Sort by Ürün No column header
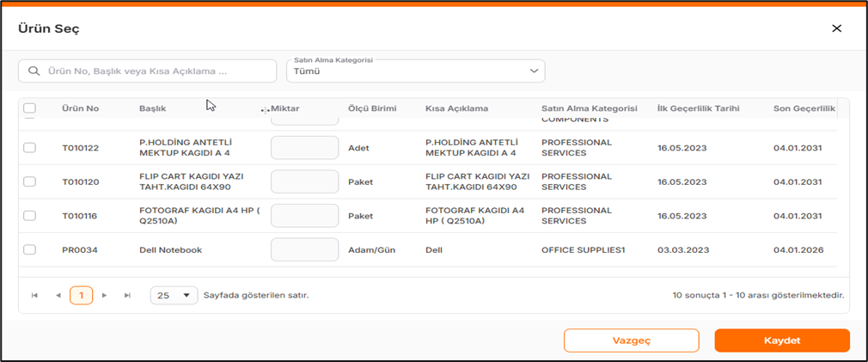868x362 pixels. click(80, 109)
